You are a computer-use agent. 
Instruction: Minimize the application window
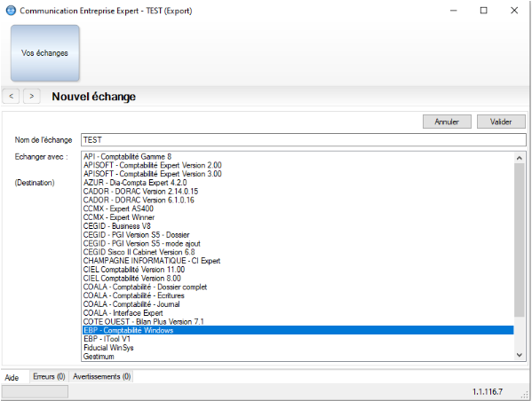point(453,11)
